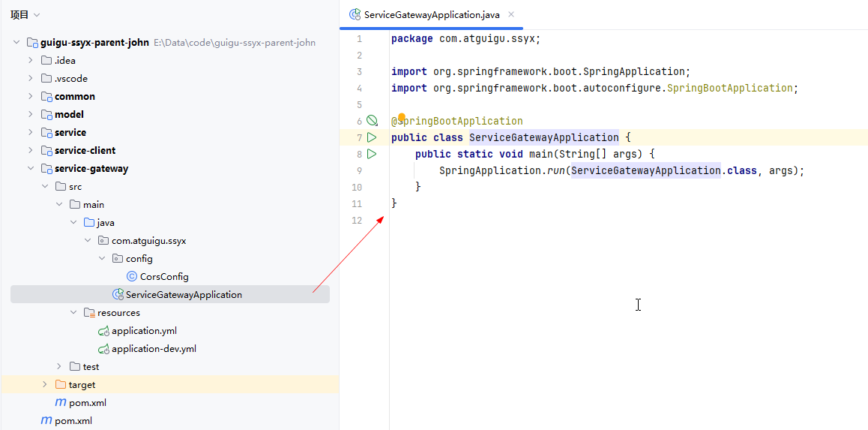Select the CorsConfig class icon
Screen dimensions: 868x430
[x=131, y=276]
